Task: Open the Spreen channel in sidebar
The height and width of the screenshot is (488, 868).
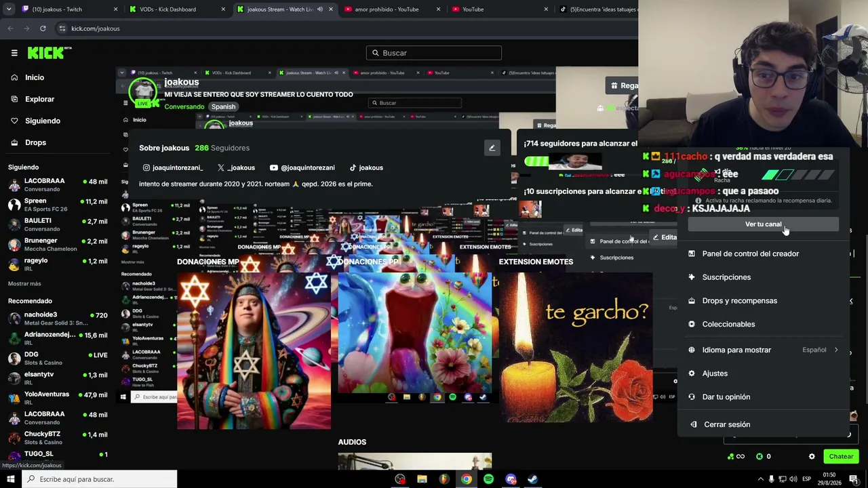Action: click(x=58, y=204)
